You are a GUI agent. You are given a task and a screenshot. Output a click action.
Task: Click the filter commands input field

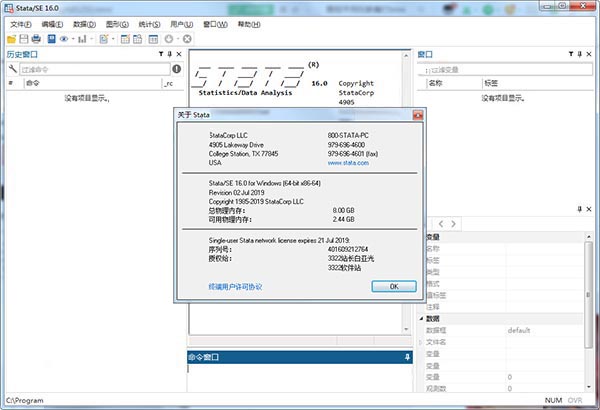pos(93,69)
